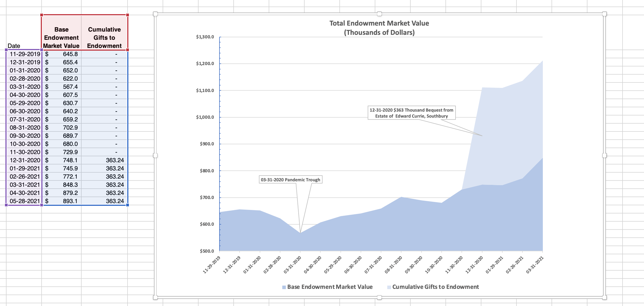Click the red range handle at header top-right
Screen dimensions: 644x306
pos(128,15)
